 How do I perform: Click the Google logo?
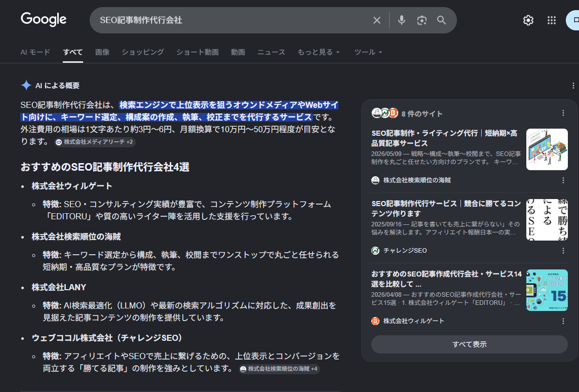click(44, 19)
